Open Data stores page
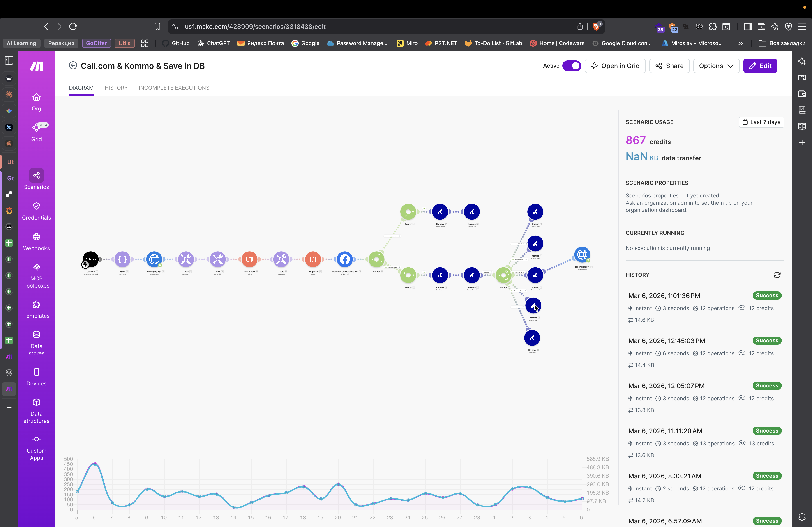The height and width of the screenshot is (527, 812). 36,343
